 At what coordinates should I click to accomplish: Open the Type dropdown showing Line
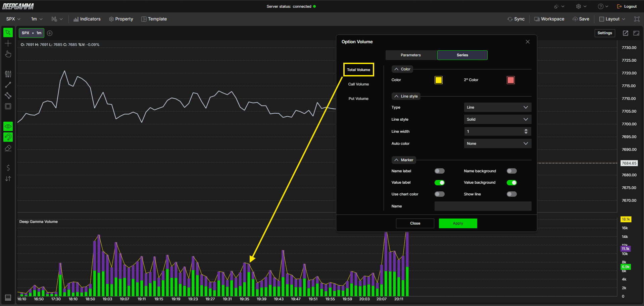tap(497, 107)
